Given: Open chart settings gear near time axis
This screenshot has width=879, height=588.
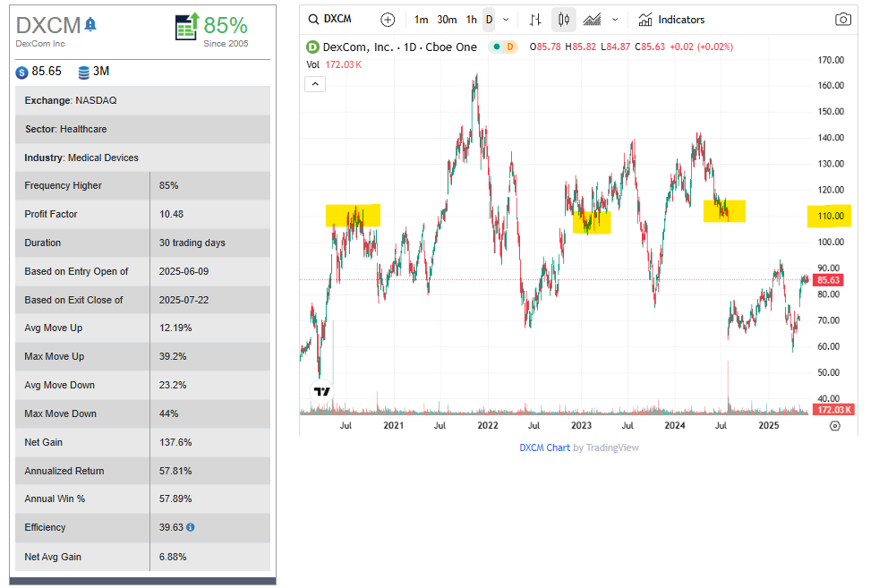Looking at the screenshot, I should coord(835,426).
